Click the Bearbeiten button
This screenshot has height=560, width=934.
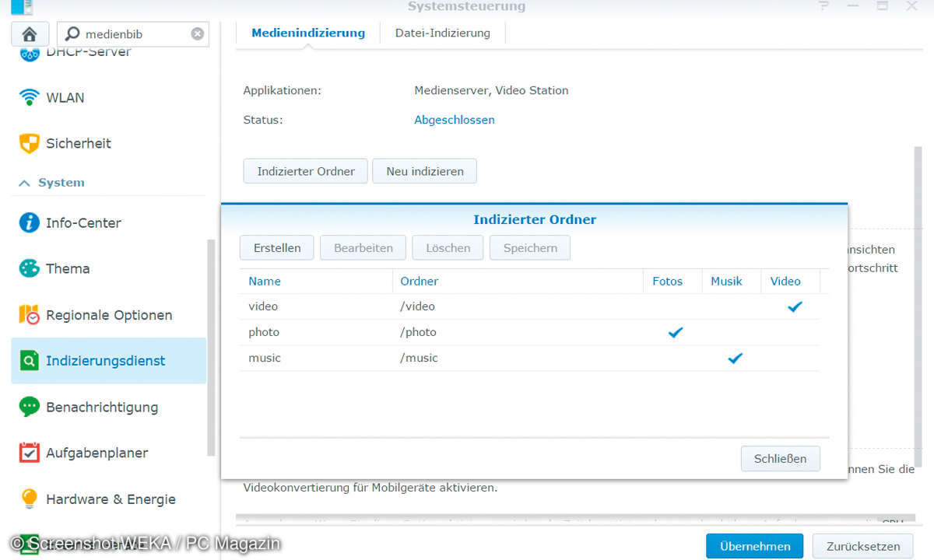coord(363,248)
